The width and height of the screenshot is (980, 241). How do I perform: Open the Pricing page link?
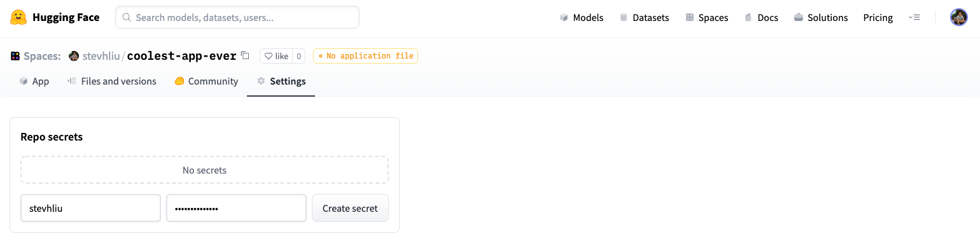(878, 18)
